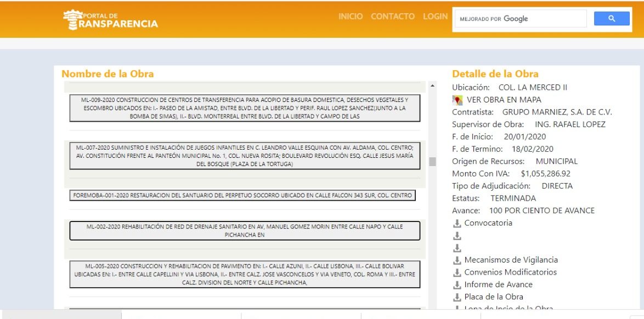Select obra FOREMOBA-001-2020 restauracion del santuario
644x319 pixels.
(242, 196)
